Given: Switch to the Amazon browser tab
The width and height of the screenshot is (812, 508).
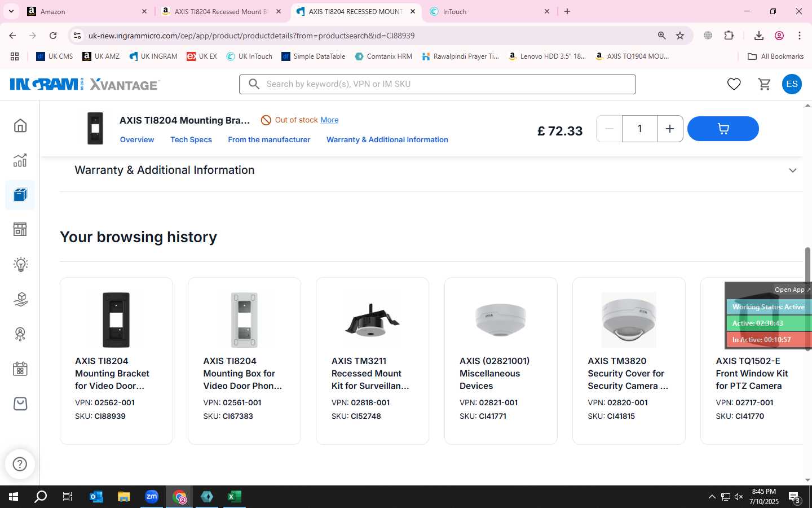Looking at the screenshot, I should [x=87, y=11].
